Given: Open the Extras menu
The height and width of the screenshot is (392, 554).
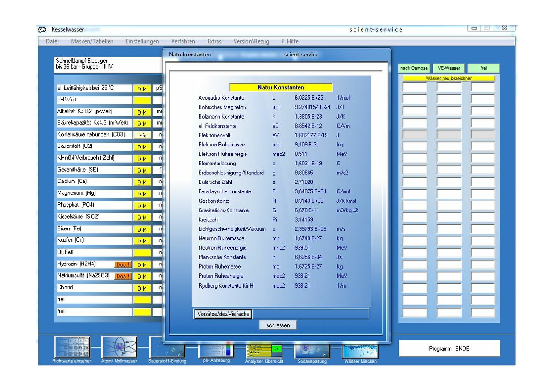Looking at the screenshot, I should 214,41.
